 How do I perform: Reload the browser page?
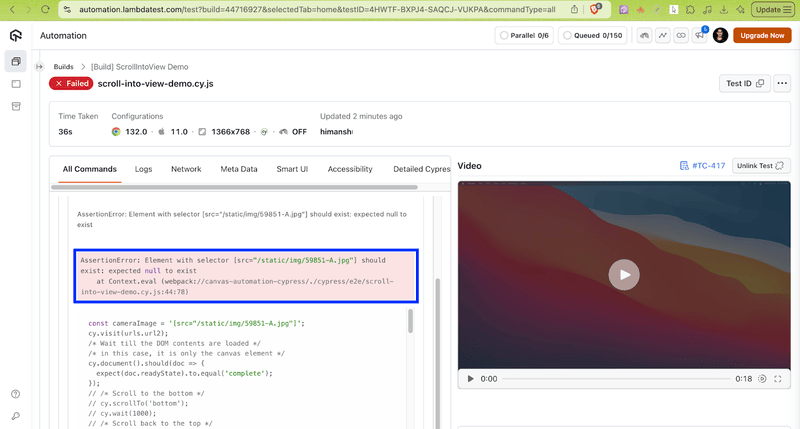45,10
